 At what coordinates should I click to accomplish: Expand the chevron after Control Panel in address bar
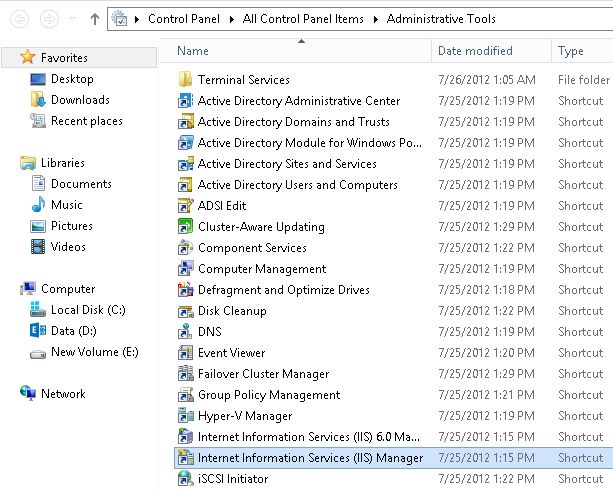point(231,19)
